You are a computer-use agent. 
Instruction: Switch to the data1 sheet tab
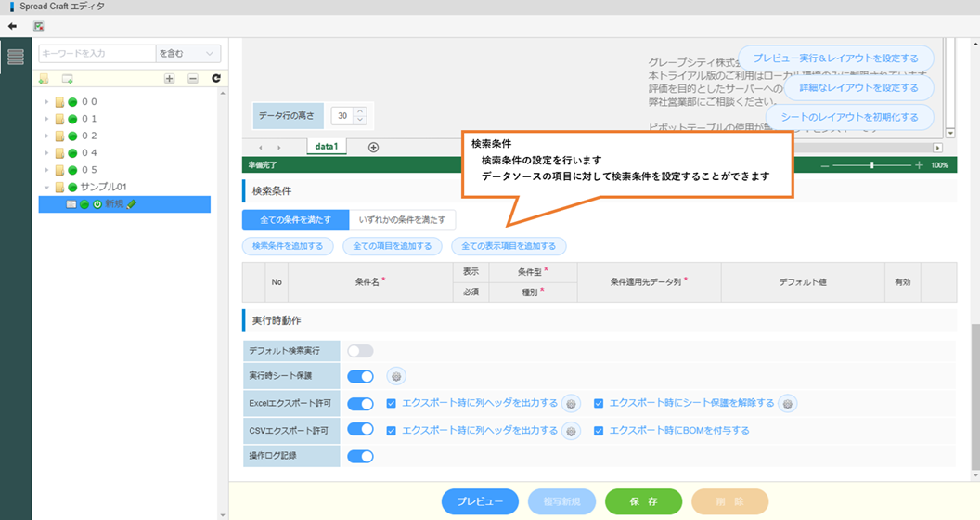click(326, 147)
